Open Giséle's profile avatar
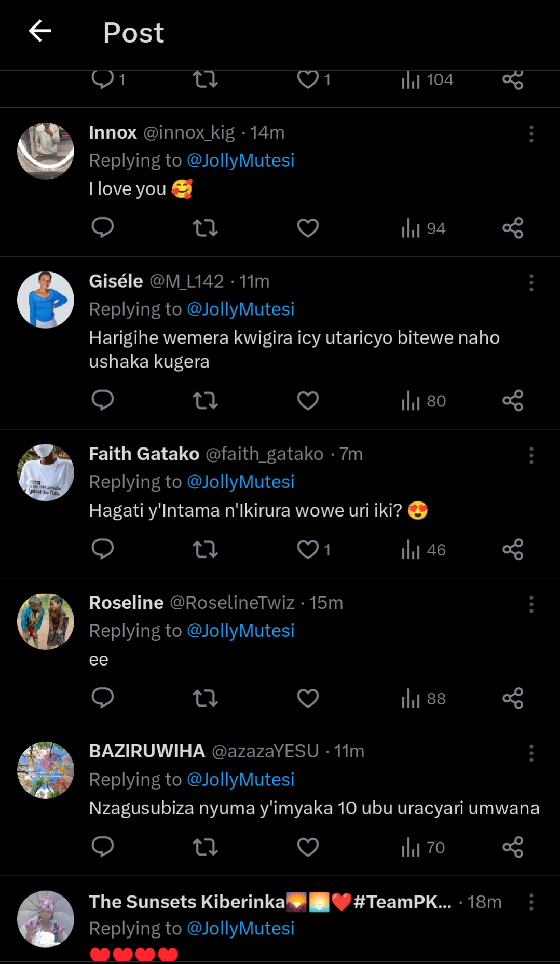 46,300
